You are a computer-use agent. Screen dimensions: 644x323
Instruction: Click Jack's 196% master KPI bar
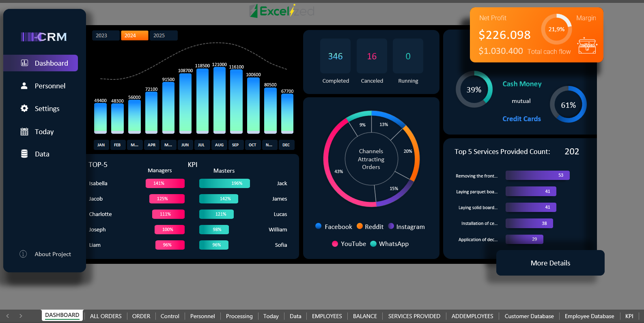tap(224, 183)
